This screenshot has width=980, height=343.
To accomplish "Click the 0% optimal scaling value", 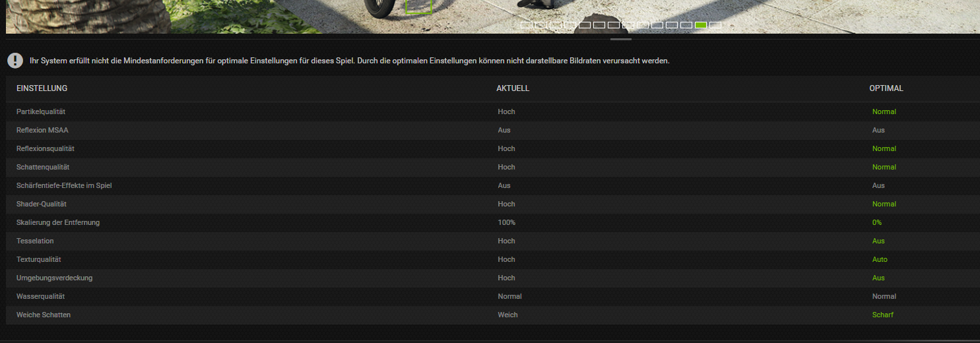I will pos(877,222).
